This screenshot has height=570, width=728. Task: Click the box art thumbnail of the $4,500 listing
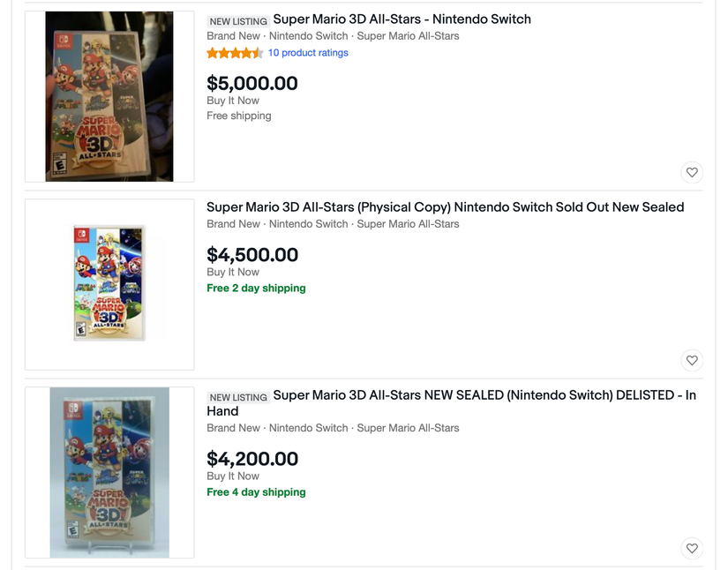point(109,282)
